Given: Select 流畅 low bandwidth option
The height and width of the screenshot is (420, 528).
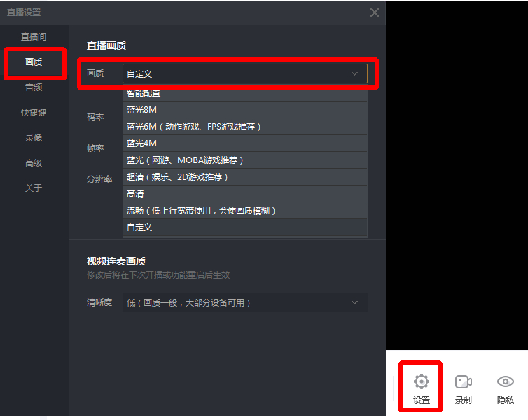Looking at the screenshot, I should (245, 211).
